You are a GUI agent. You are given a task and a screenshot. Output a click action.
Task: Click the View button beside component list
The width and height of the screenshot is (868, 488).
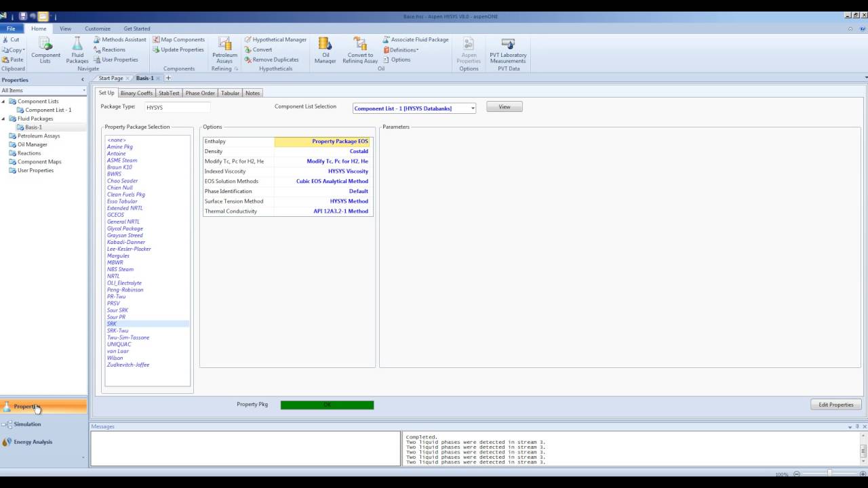coord(505,107)
